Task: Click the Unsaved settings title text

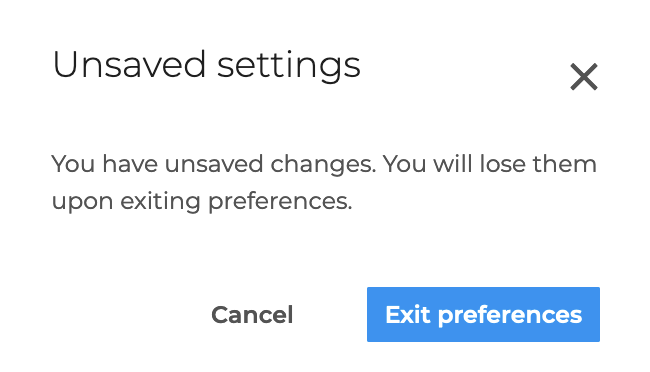Action: tap(206, 65)
